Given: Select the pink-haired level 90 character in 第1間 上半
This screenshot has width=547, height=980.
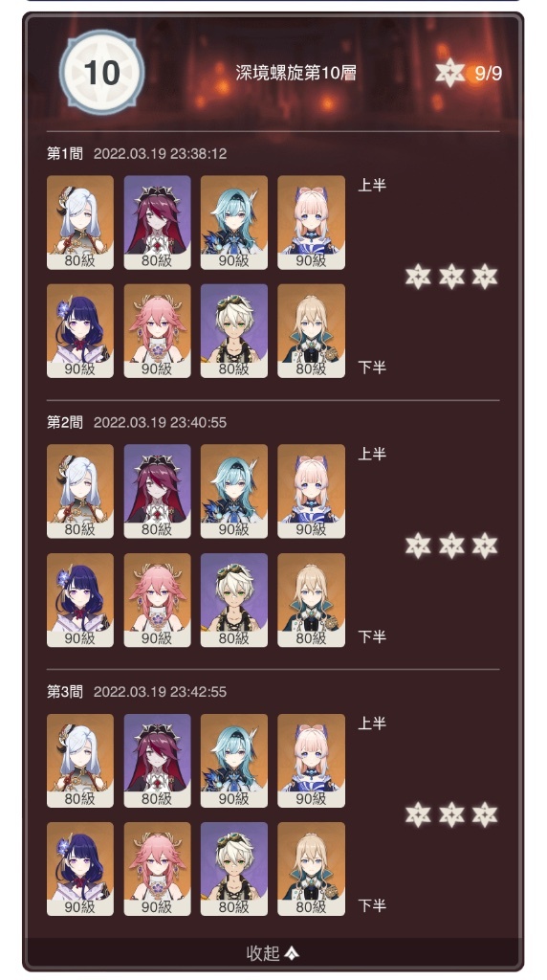Looking at the screenshot, I should 311,222.
